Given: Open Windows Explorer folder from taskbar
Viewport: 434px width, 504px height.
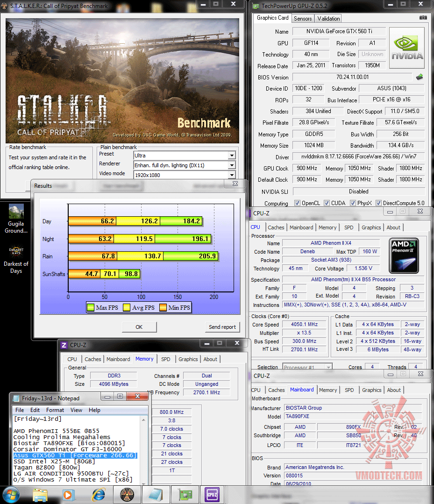Looking at the screenshot, I should [40, 495].
